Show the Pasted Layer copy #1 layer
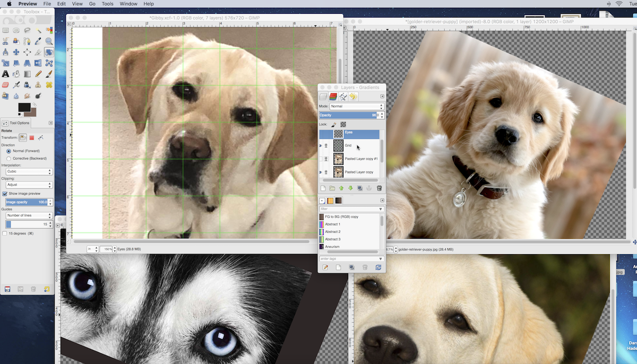The height and width of the screenshot is (364, 637). coord(320,159)
